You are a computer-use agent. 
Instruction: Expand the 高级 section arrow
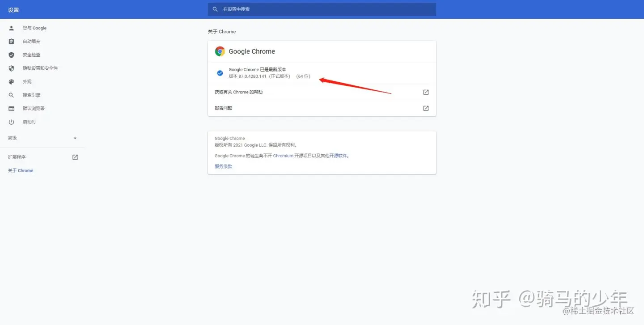(x=75, y=138)
